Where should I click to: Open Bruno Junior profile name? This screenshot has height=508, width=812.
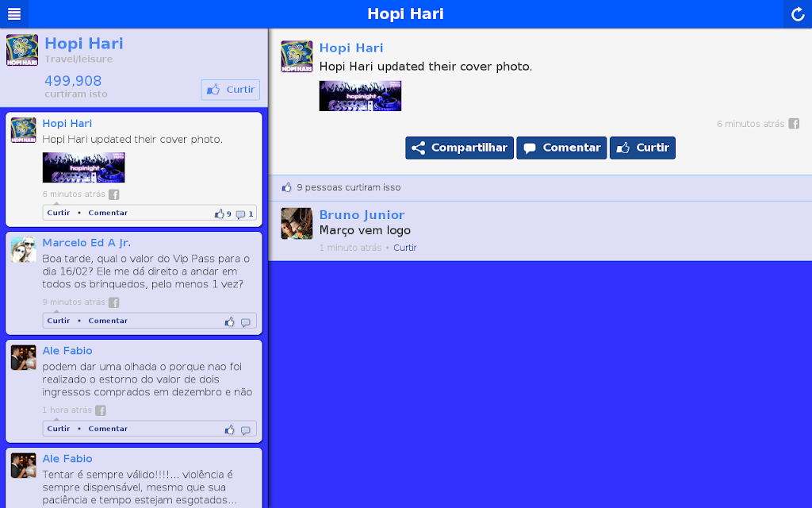point(362,214)
